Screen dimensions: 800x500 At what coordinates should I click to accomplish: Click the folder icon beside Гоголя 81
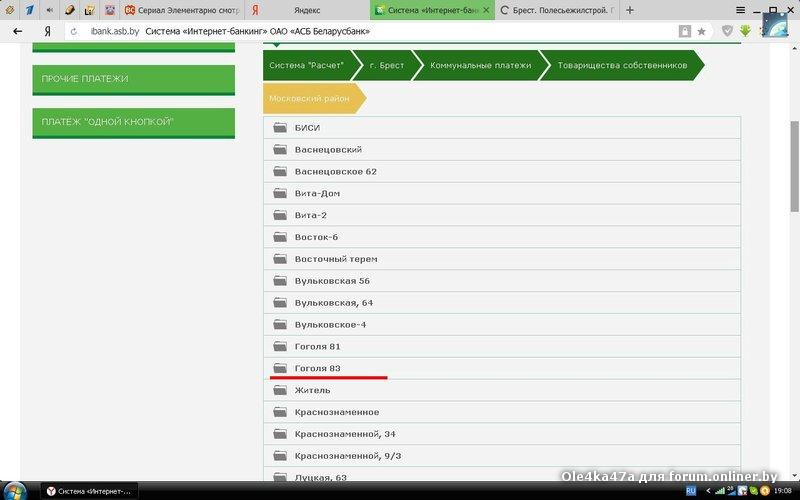[280, 347]
